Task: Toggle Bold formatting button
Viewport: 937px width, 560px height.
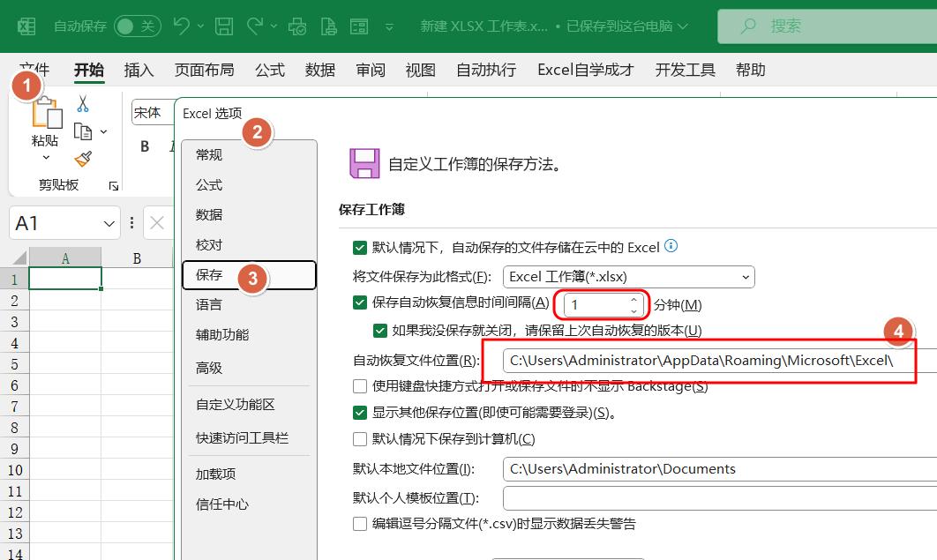Action: coord(145,146)
